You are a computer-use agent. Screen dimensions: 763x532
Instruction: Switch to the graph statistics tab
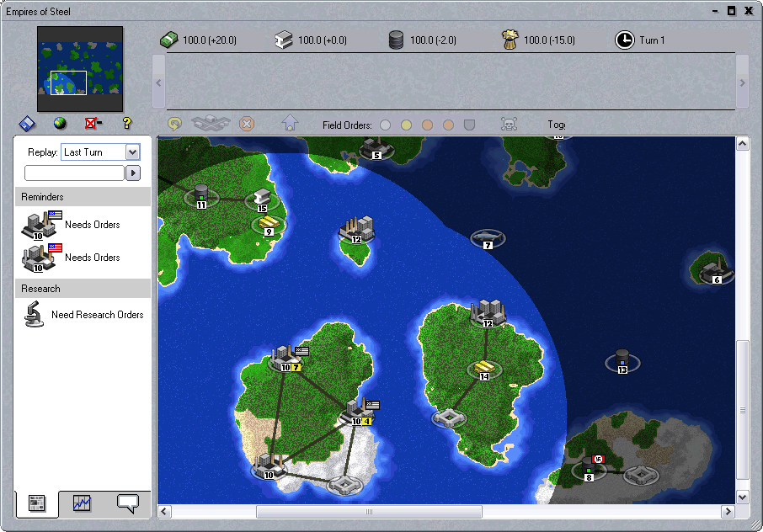coord(82,503)
